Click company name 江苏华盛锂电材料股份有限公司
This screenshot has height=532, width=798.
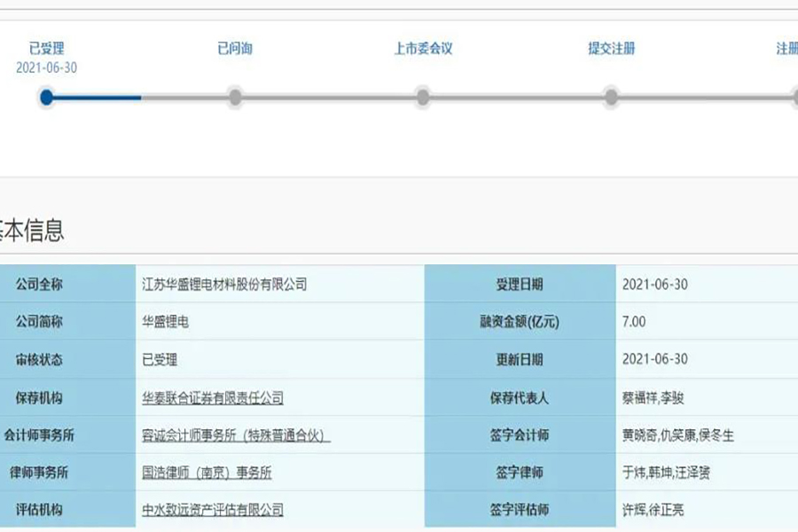coord(224,284)
